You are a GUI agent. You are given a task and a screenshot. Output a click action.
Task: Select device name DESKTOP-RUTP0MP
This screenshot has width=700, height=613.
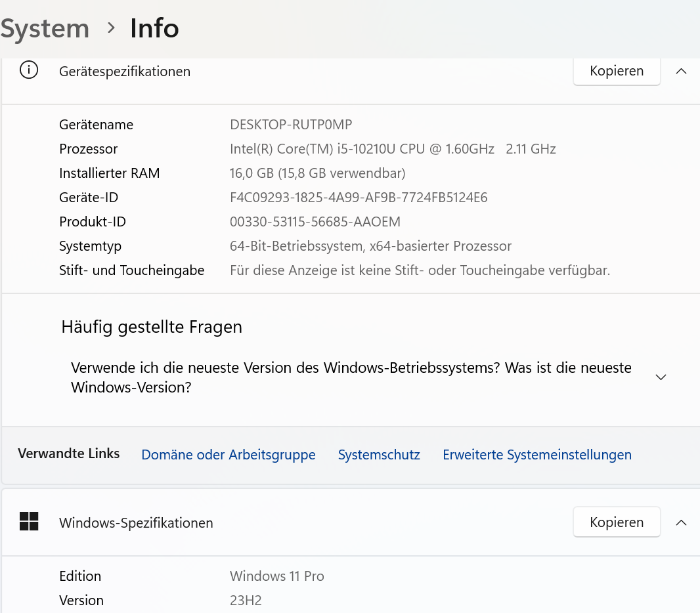point(291,125)
